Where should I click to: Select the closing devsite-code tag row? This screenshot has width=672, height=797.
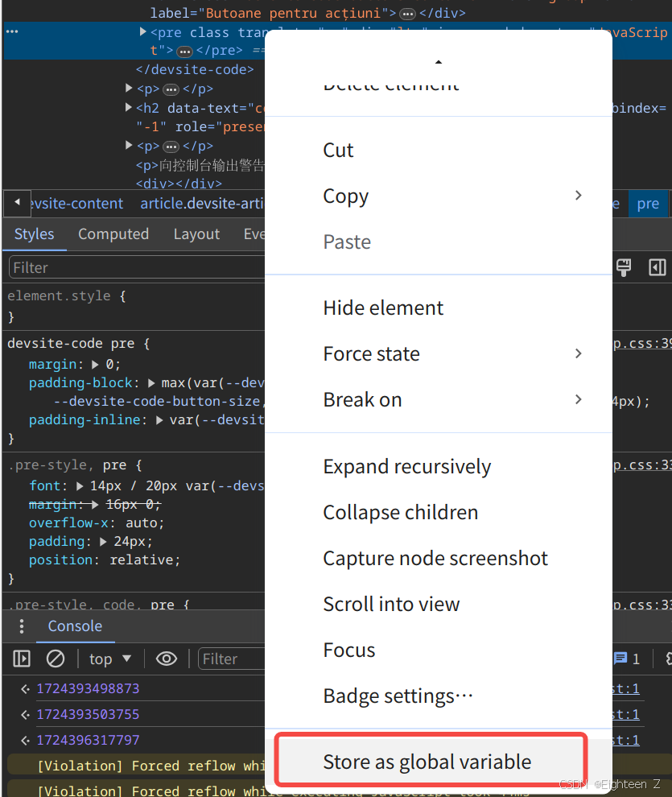coord(195,69)
